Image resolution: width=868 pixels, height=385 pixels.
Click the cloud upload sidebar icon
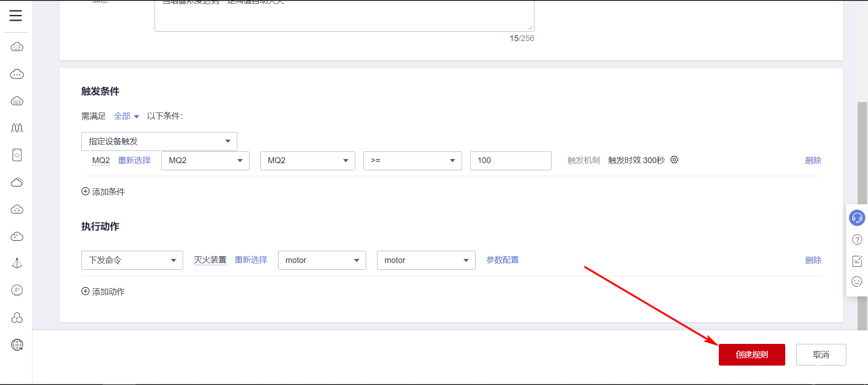coord(17,210)
